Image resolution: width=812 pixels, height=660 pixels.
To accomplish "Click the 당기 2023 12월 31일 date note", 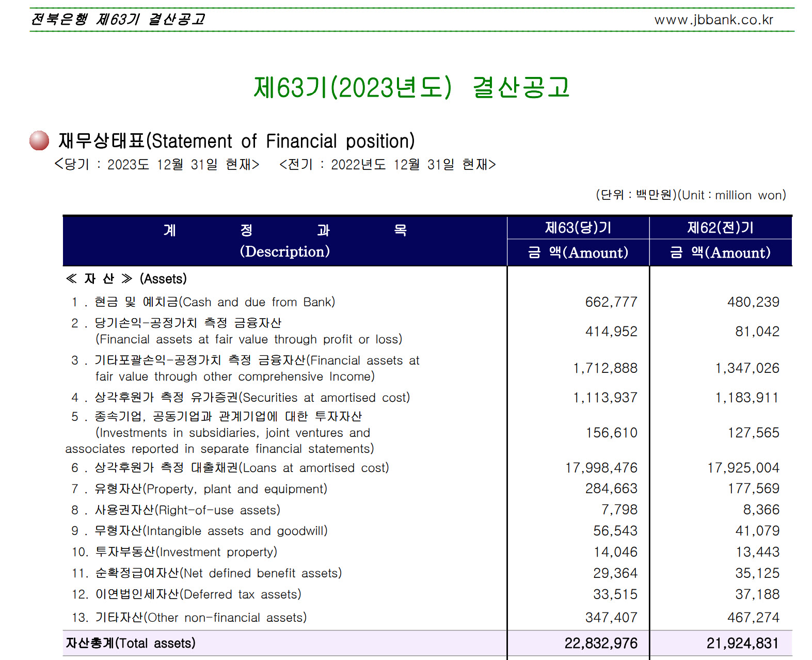I will (157, 164).
